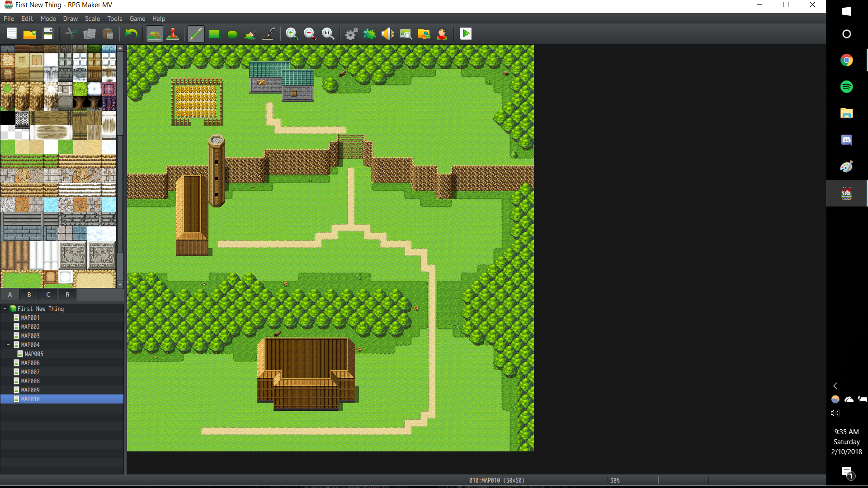Select MAP001 in the map list
The width and height of the screenshot is (868, 488).
[x=30, y=318]
